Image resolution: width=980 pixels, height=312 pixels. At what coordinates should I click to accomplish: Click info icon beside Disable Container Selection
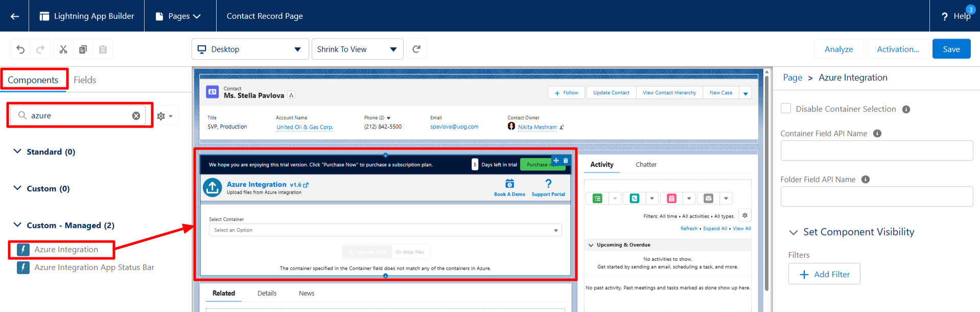pyautogui.click(x=906, y=109)
